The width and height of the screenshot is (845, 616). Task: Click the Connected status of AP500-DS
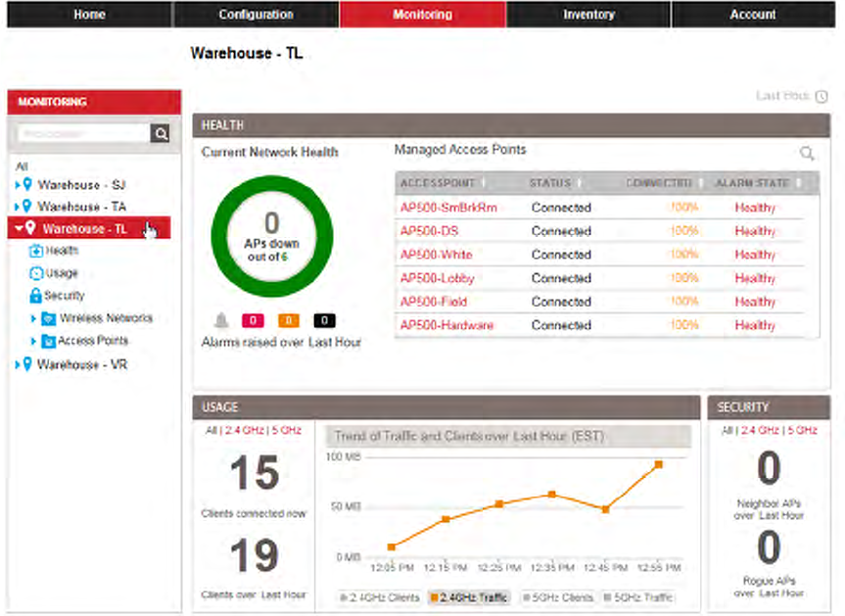click(x=561, y=231)
